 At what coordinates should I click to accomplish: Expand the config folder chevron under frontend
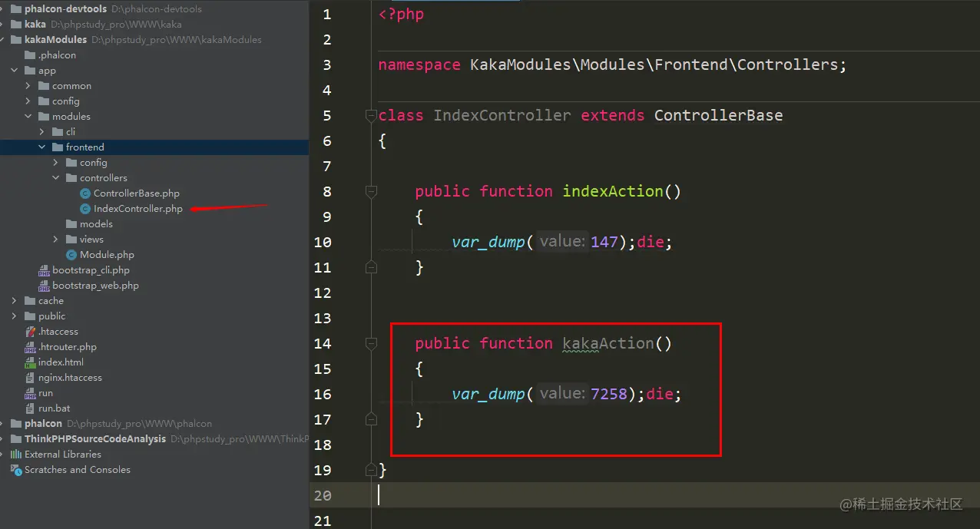[56, 163]
